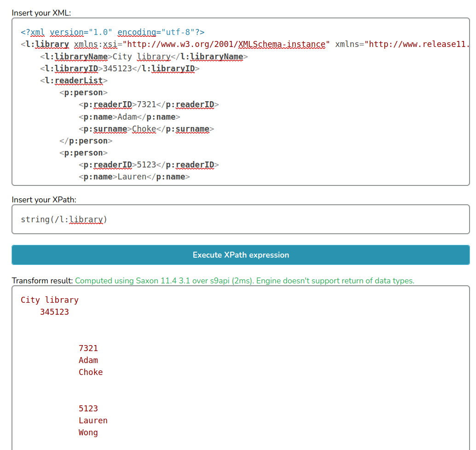Viewport: 476px width, 450px height.
Task: Click the green Saxon 11.4 status message
Action: point(244,281)
